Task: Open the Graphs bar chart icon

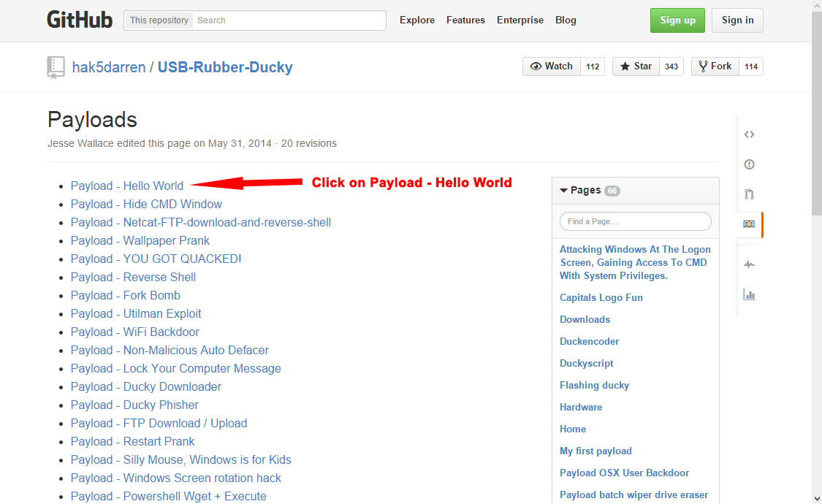Action: point(749,294)
